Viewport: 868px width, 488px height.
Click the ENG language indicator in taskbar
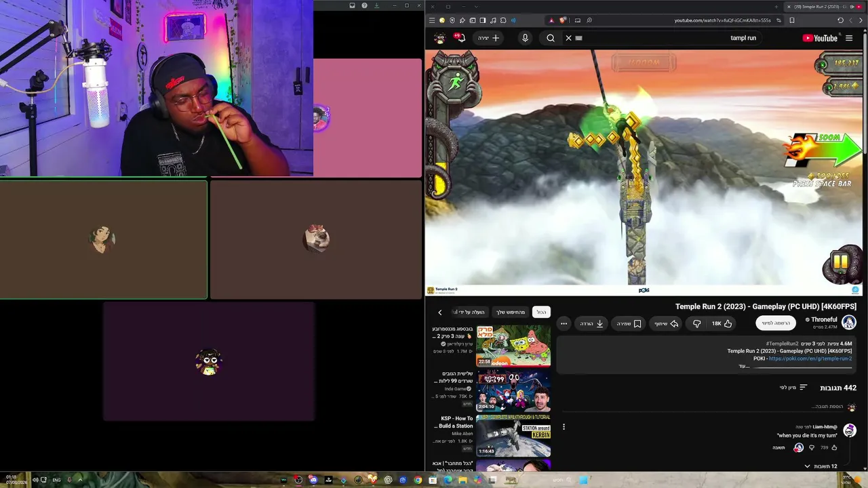click(x=56, y=480)
